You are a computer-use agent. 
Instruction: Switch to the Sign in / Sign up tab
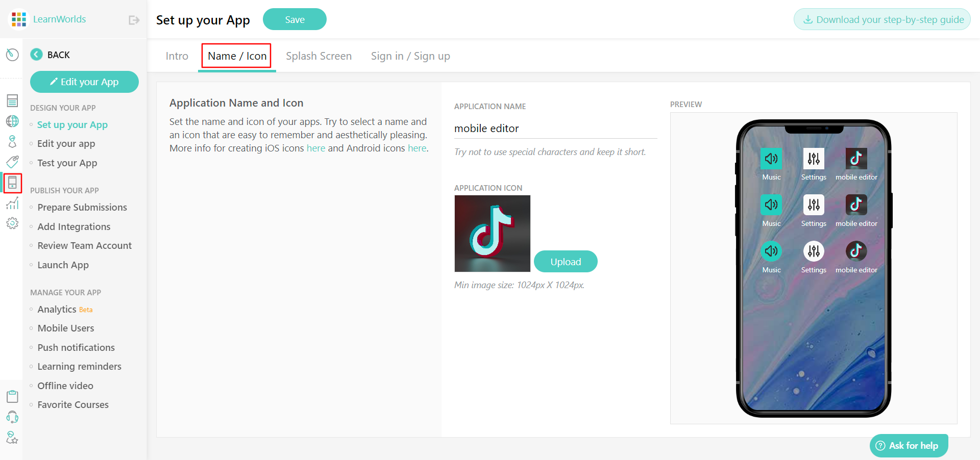410,56
